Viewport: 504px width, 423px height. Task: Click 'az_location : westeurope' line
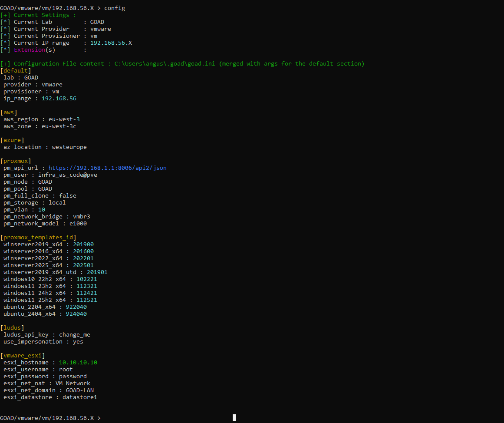[x=45, y=147]
